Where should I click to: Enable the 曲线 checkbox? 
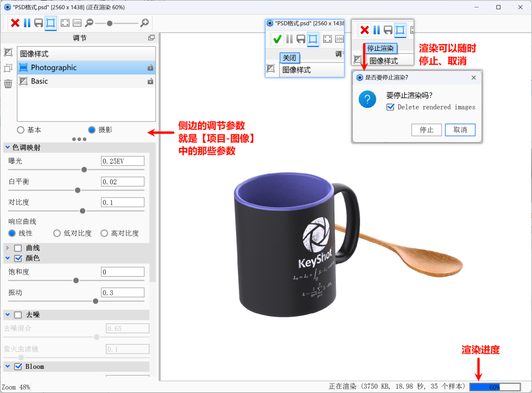click(x=18, y=248)
